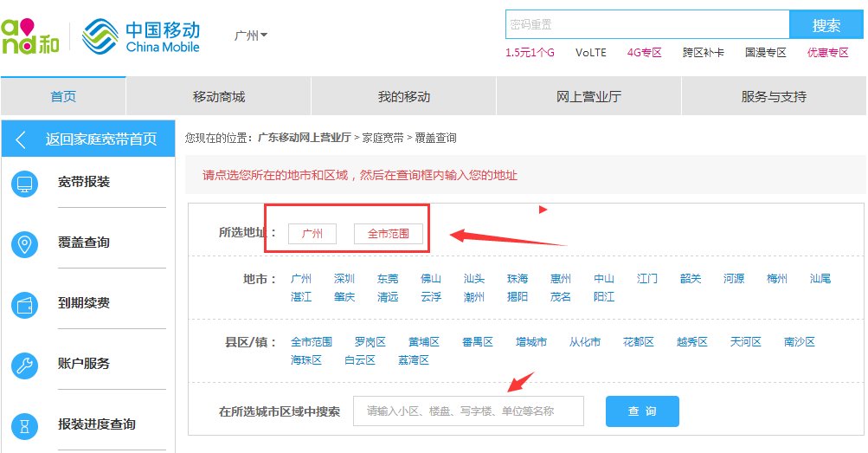Select district 天河区
Viewport: 868px width, 453px height.
pyautogui.click(x=746, y=341)
